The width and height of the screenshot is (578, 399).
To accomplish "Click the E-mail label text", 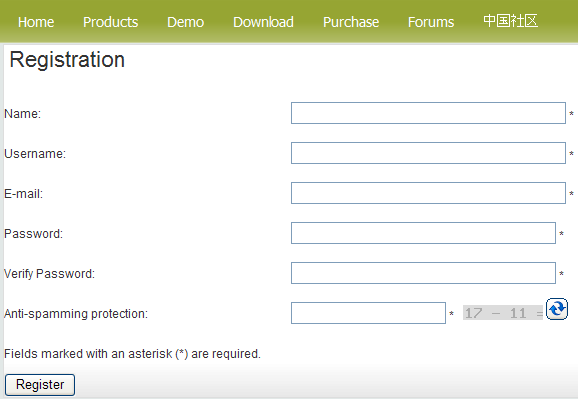I will 23,194.
